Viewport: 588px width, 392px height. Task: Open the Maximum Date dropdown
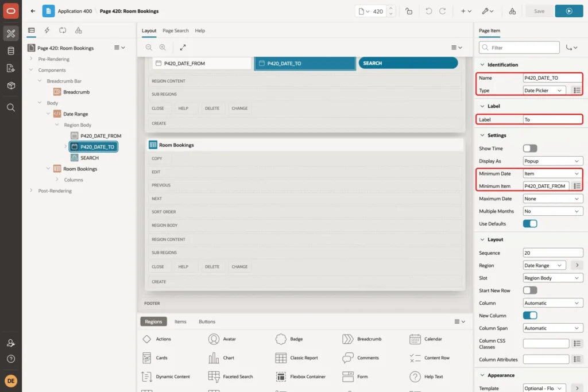[x=553, y=199]
